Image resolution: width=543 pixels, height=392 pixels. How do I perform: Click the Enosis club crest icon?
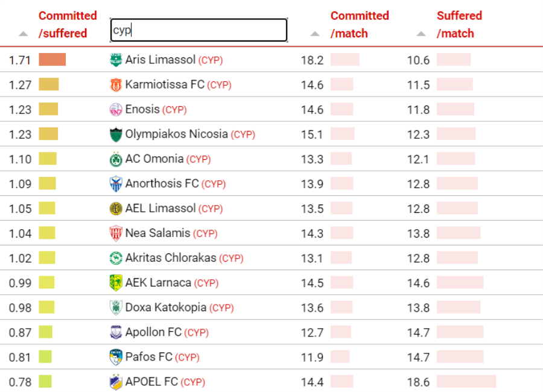pyautogui.click(x=116, y=110)
